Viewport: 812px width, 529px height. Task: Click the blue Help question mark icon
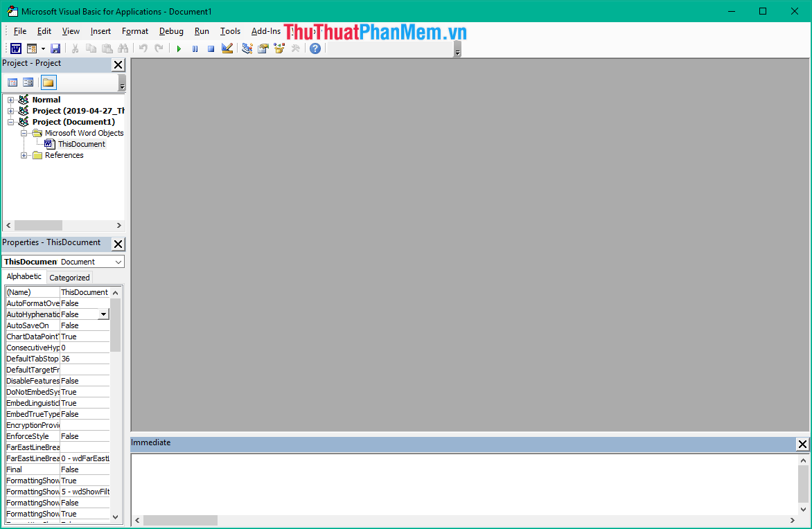point(315,48)
